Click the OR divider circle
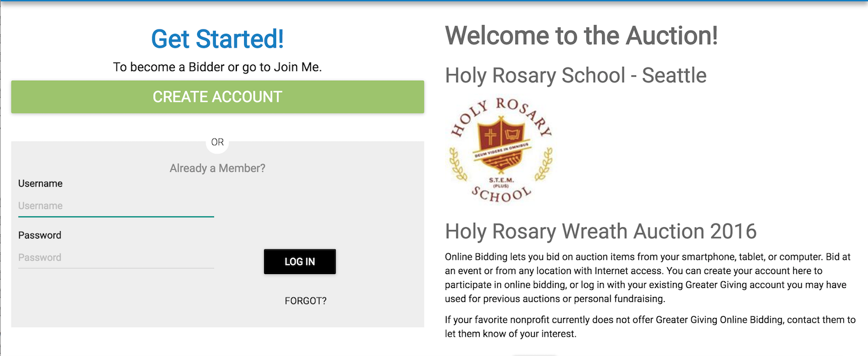868x356 pixels. [218, 142]
